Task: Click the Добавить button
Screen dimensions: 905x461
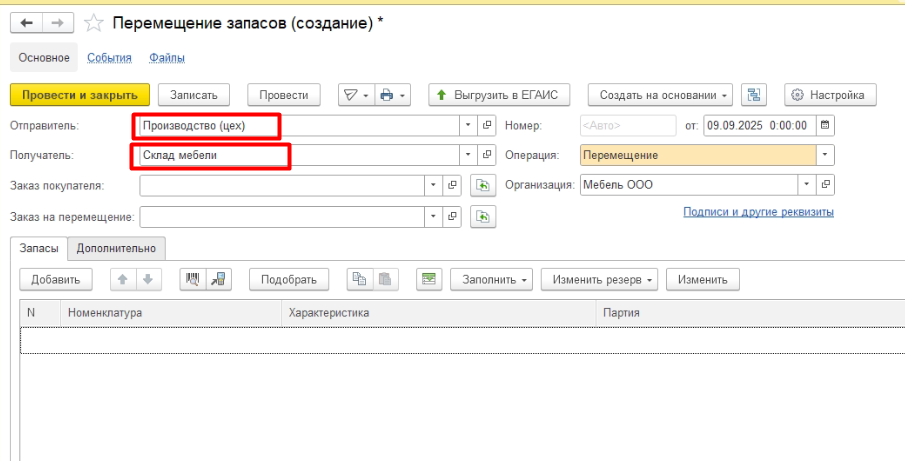Action: [55, 279]
